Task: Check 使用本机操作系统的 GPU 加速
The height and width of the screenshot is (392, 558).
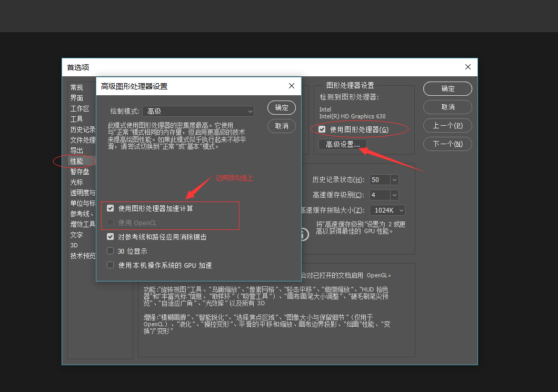Action: click(x=111, y=265)
